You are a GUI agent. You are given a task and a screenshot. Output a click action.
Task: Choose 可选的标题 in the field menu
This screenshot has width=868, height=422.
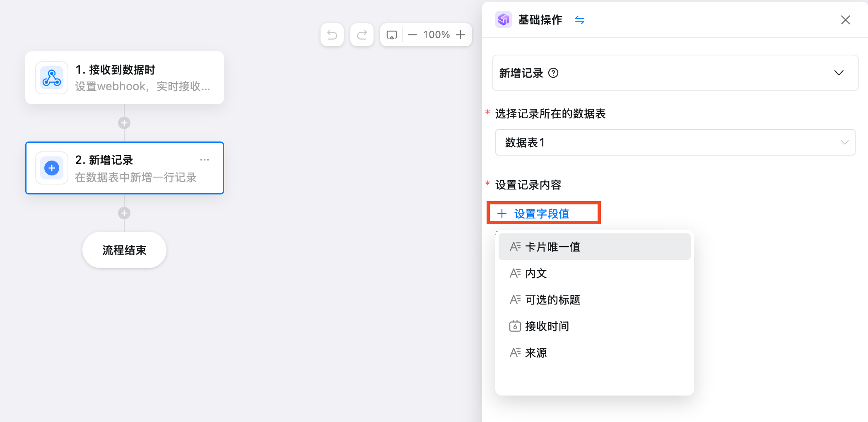pos(552,300)
